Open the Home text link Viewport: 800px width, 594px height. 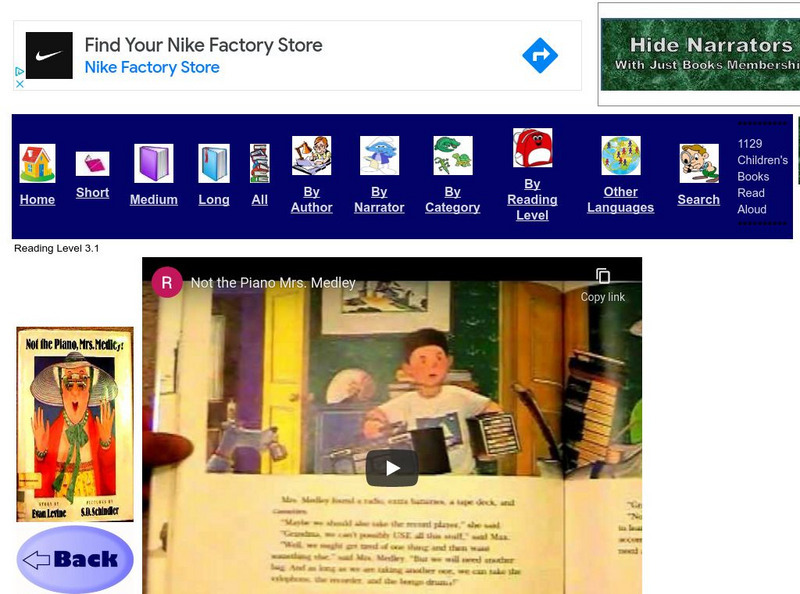pos(37,200)
